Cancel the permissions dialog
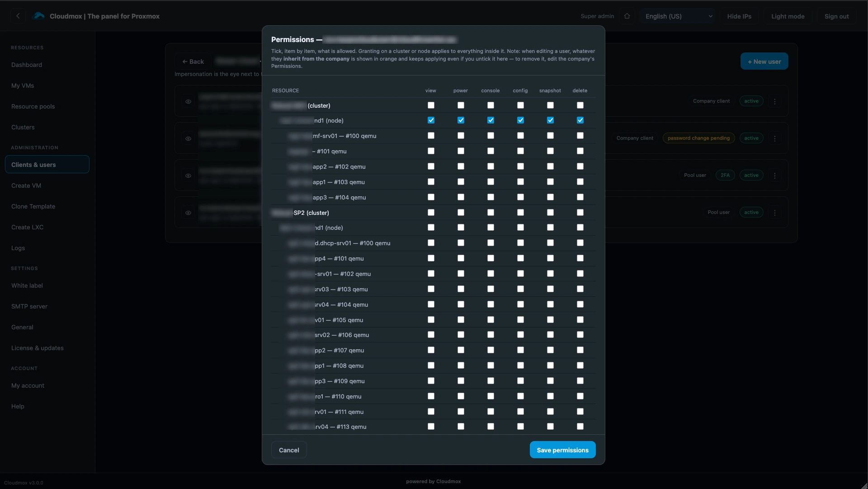This screenshot has width=868, height=489. point(289,450)
